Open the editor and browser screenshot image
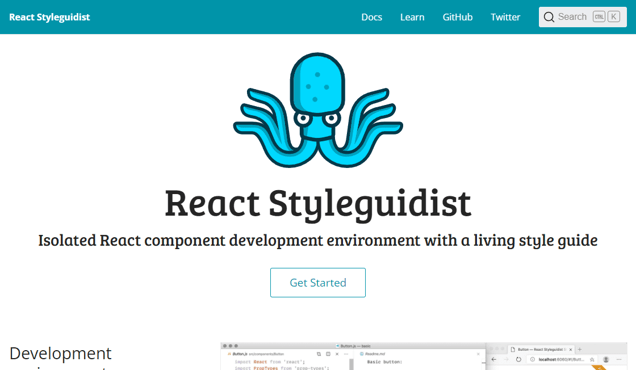 pos(424,356)
